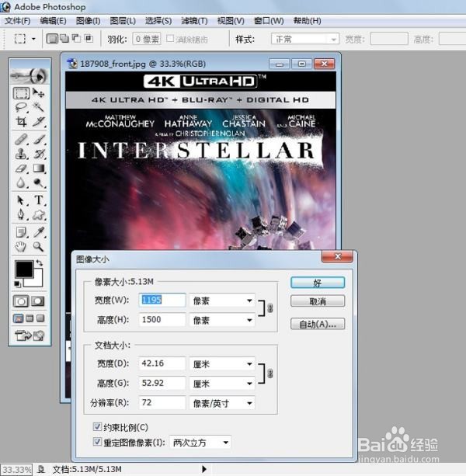Click Add to Selection mode icon

[64, 39]
